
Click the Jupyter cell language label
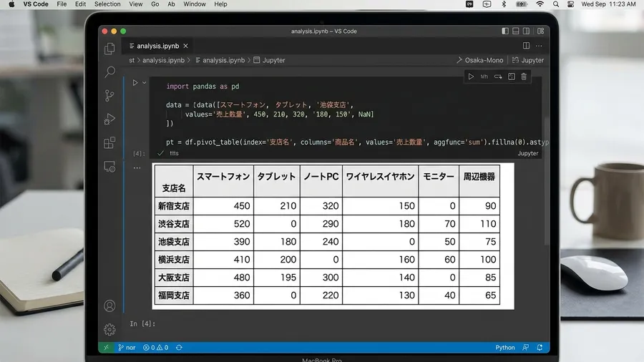click(x=528, y=154)
